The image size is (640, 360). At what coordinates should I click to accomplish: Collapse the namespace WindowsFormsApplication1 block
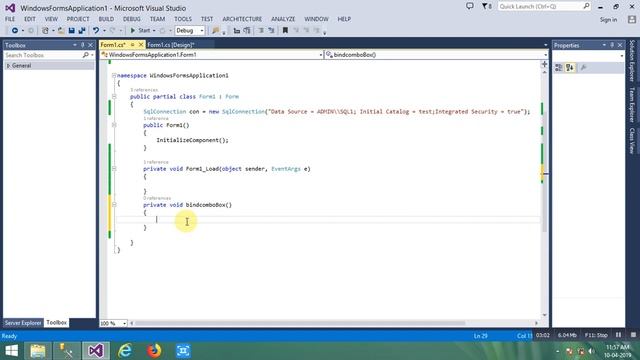114,76
